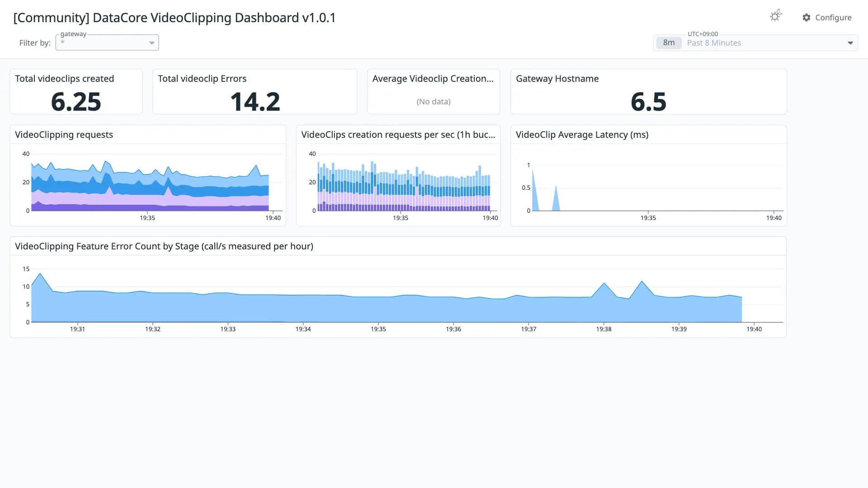
Task: Click the dashboard title text
Action: (x=175, y=18)
